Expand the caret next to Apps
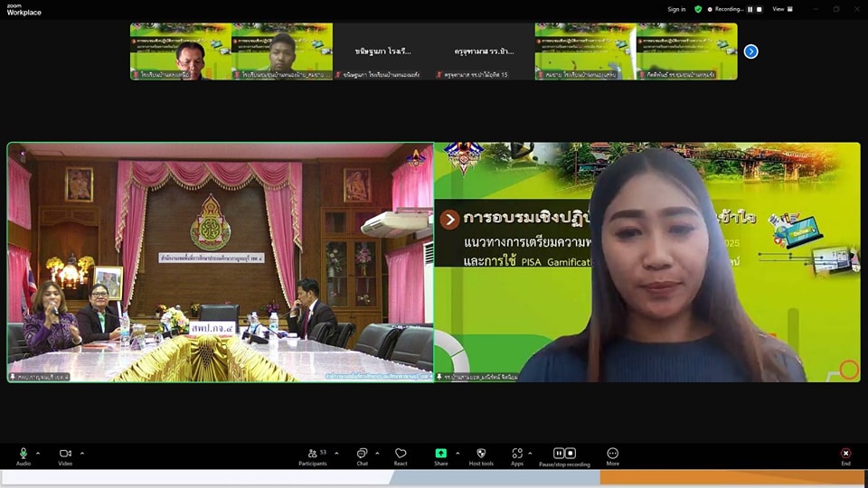Image resolution: width=868 pixels, height=488 pixels. tap(530, 453)
